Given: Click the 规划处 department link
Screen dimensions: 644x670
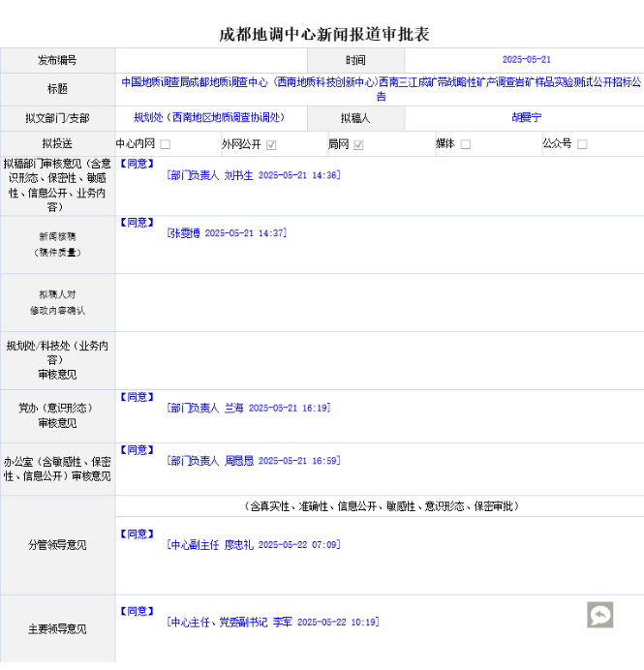Looking at the screenshot, I should tap(209, 117).
